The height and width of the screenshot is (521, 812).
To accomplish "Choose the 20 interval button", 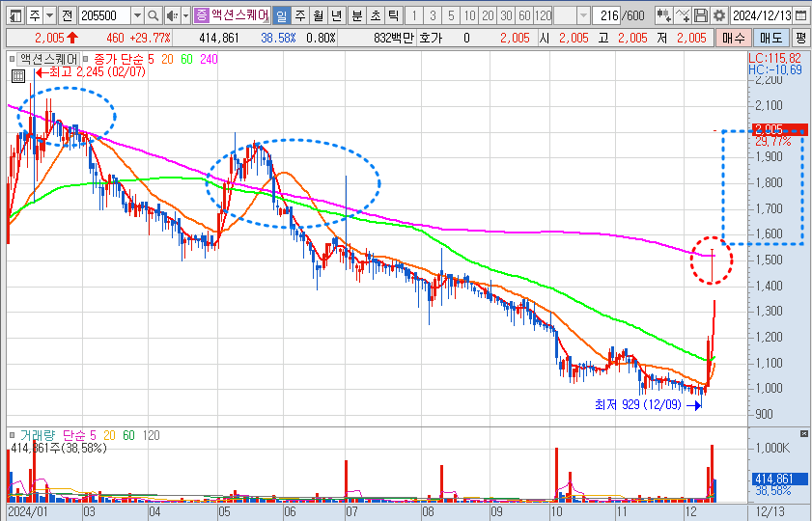I will click(488, 15).
